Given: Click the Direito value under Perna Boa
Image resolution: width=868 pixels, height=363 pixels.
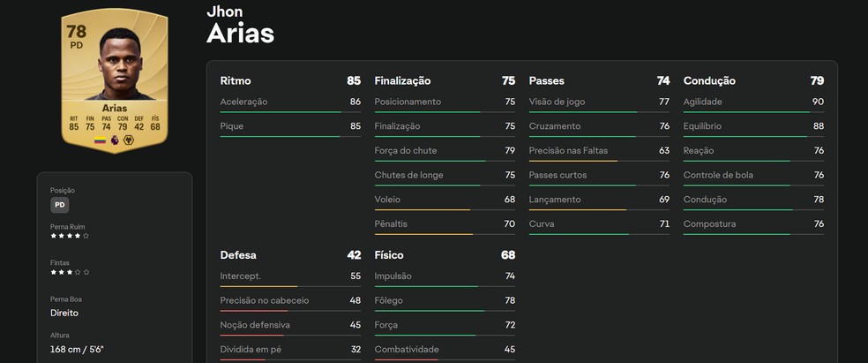Looking at the screenshot, I should 64,313.
